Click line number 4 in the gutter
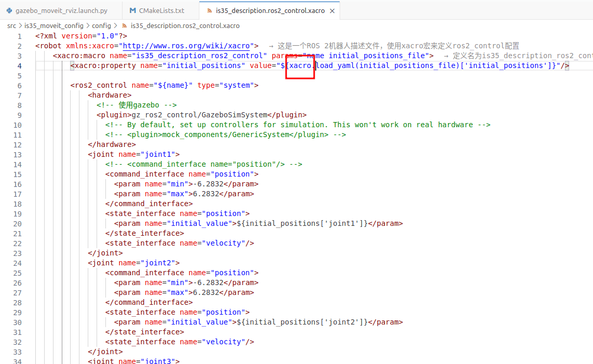This screenshot has width=593, height=364. click(x=19, y=65)
